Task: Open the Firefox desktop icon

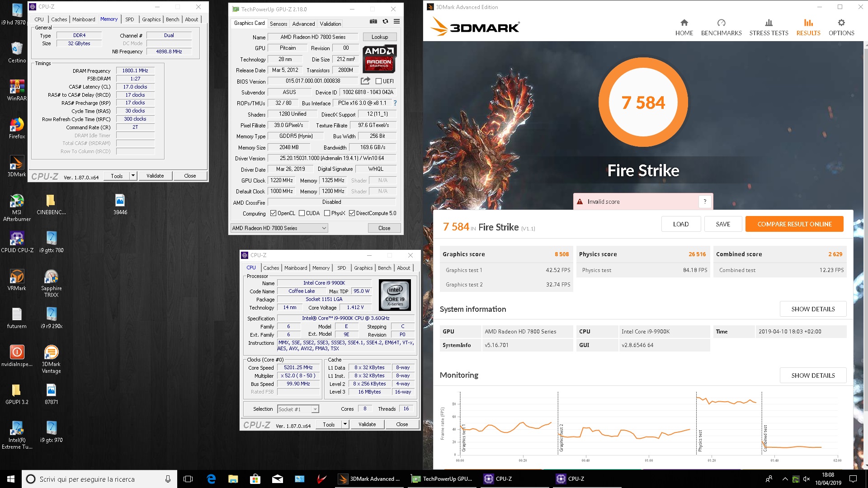Action: click(x=17, y=128)
